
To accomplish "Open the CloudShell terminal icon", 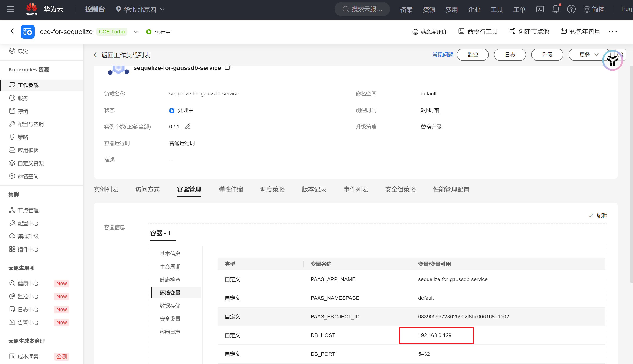I will tap(540, 9).
